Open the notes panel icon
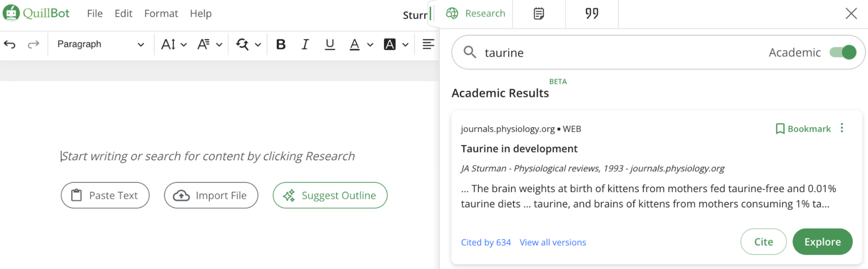868x269 pixels. [539, 14]
